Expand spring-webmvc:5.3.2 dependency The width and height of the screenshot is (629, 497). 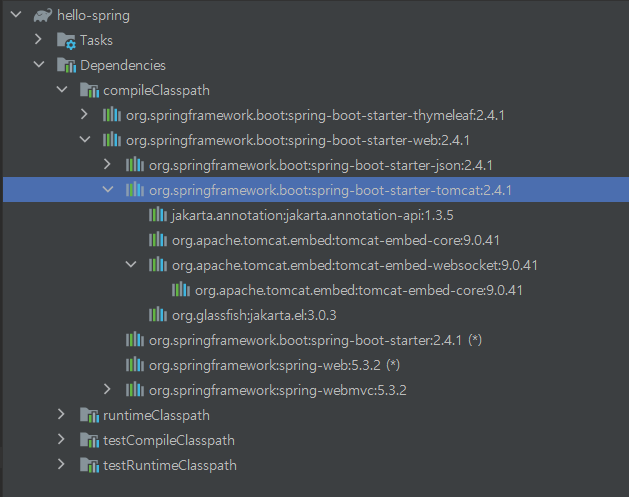coord(107,389)
